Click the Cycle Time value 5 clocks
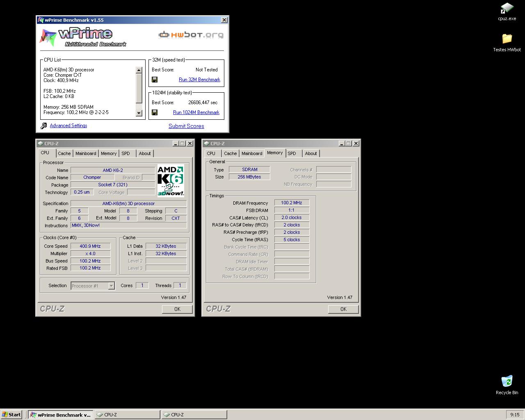Image resolution: width=525 pixels, height=420 pixels. (x=292, y=240)
